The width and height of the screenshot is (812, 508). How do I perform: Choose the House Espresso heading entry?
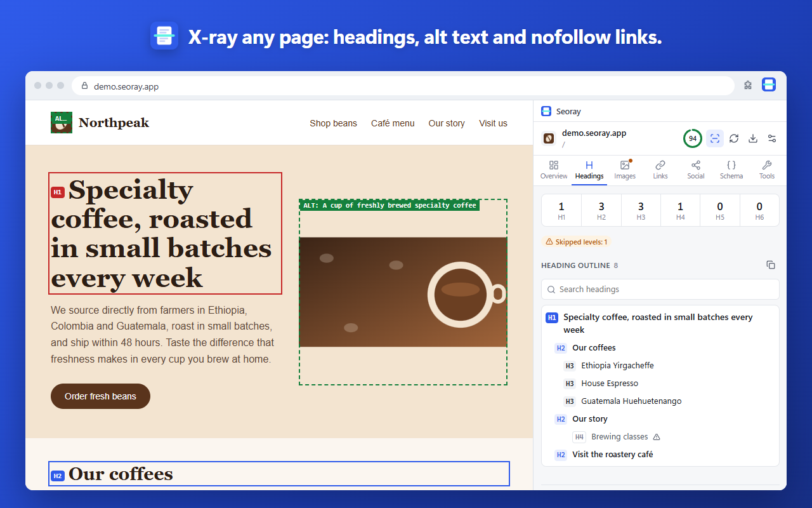[x=660, y=384]
